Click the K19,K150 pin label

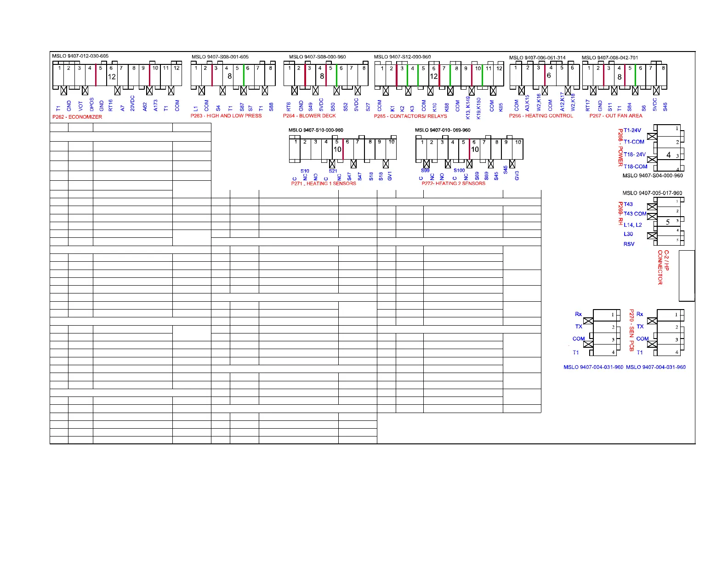coord(479,108)
